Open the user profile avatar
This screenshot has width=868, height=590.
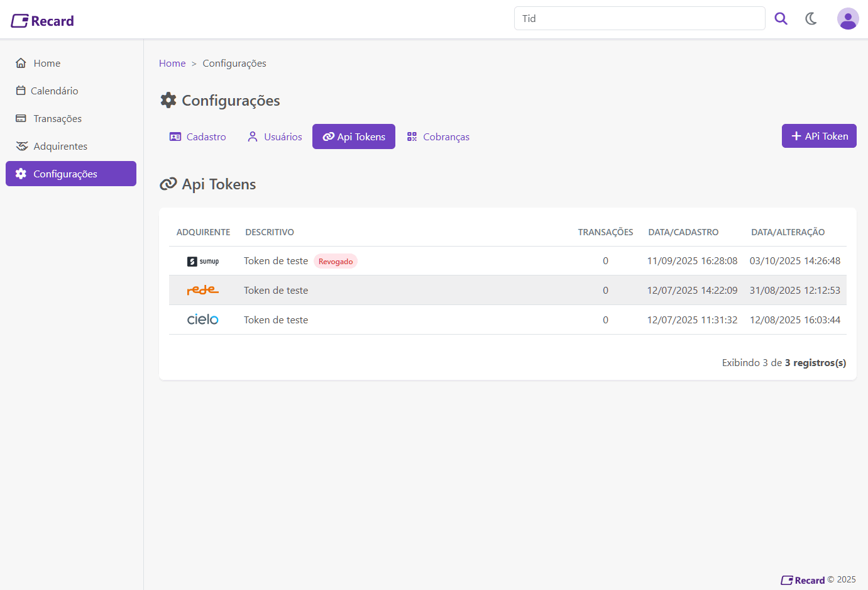coord(847,19)
